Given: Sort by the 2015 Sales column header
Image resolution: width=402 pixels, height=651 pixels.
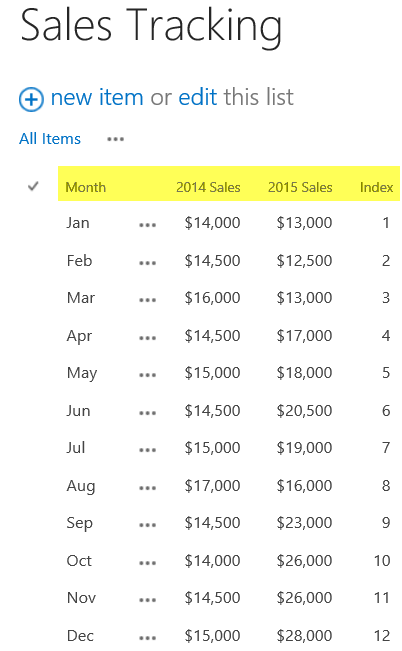Looking at the screenshot, I should pos(300,187).
